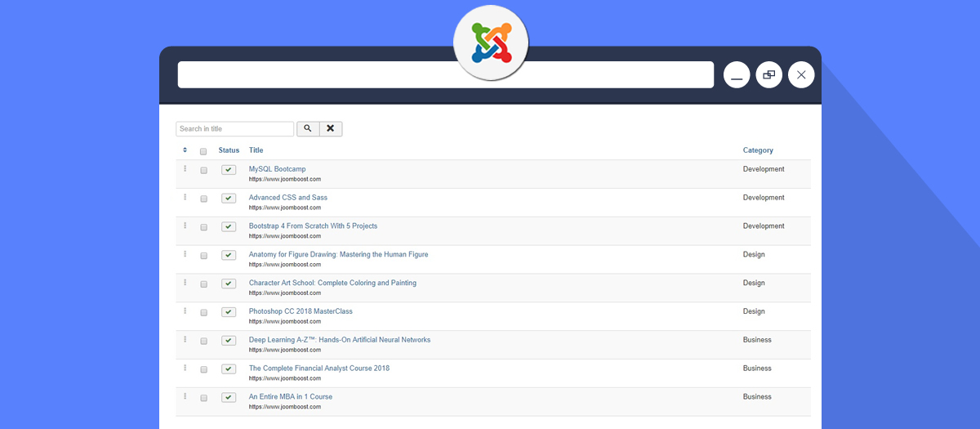Image resolution: width=980 pixels, height=429 pixels.
Task: Click the URL under MySQL Bootcamp
Action: click(x=284, y=179)
